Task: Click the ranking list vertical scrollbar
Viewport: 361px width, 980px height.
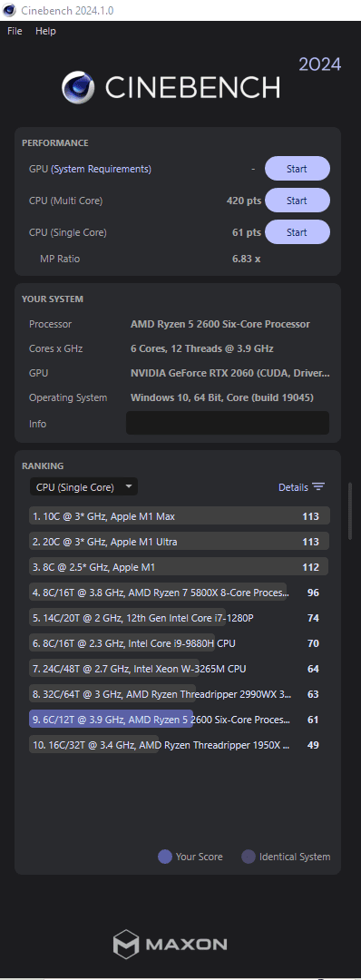Action: pyautogui.click(x=350, y=511)
